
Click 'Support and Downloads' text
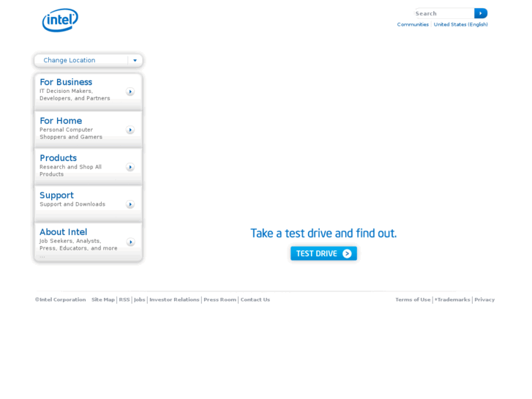72,204
